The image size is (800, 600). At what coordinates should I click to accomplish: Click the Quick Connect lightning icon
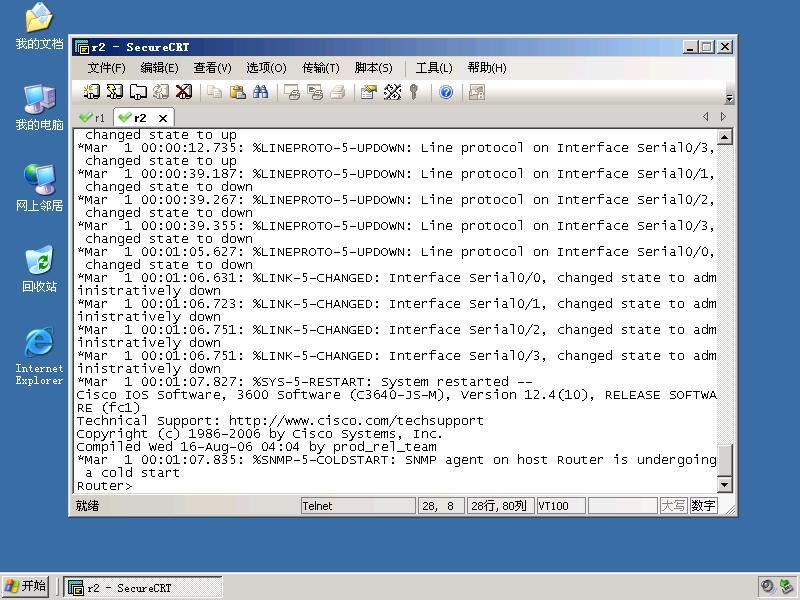[x=114, y=92]
